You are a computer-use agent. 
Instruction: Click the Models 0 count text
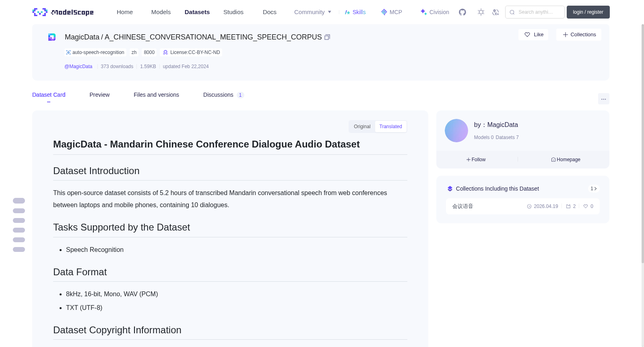[484, 137]
